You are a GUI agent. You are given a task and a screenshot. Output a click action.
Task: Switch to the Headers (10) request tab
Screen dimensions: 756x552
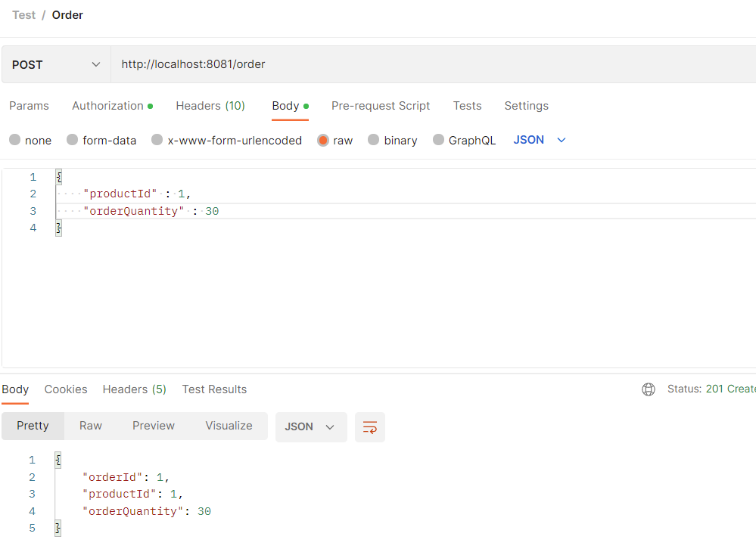(210, 106)
